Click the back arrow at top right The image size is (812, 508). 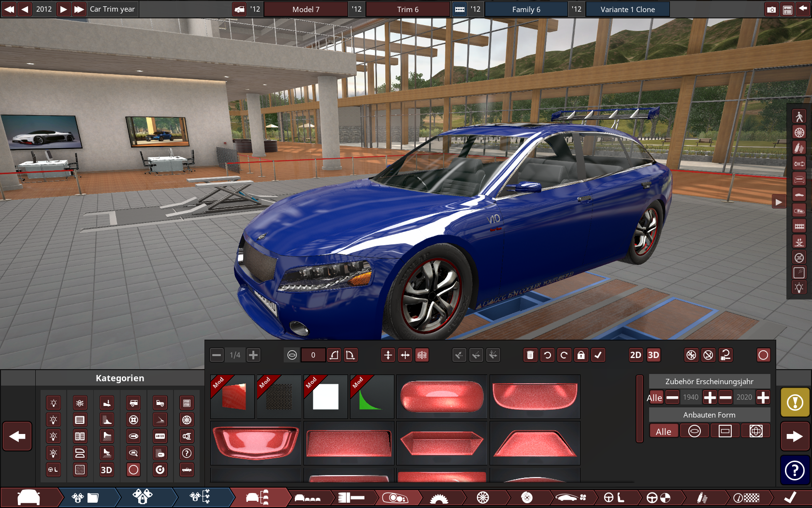[x=803, y=9]
